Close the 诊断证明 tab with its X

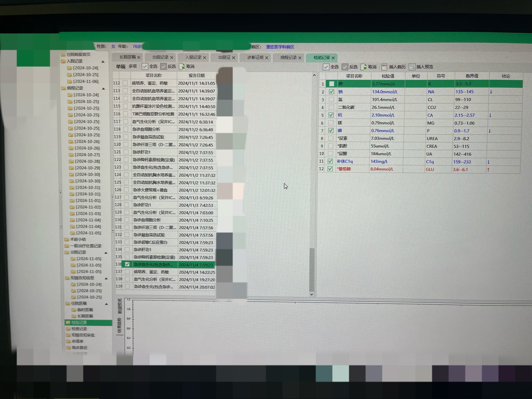coord(267,58)
